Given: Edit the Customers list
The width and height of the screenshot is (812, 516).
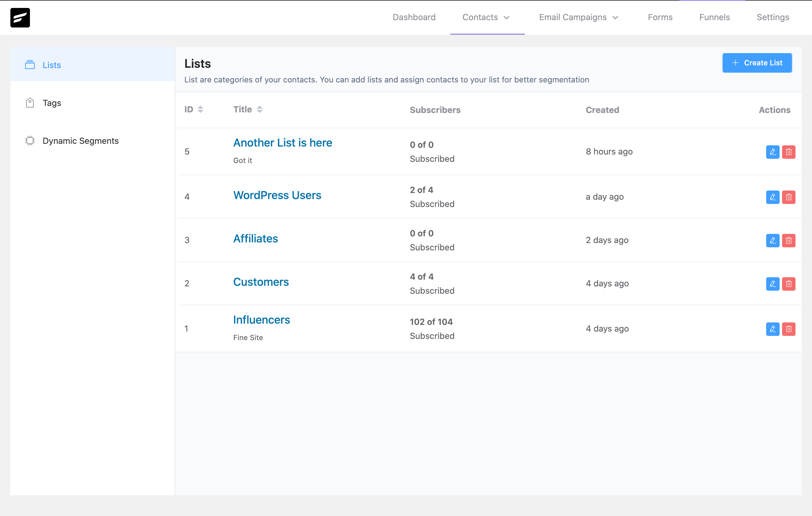Looking at the screenshot, I should 773,283.
